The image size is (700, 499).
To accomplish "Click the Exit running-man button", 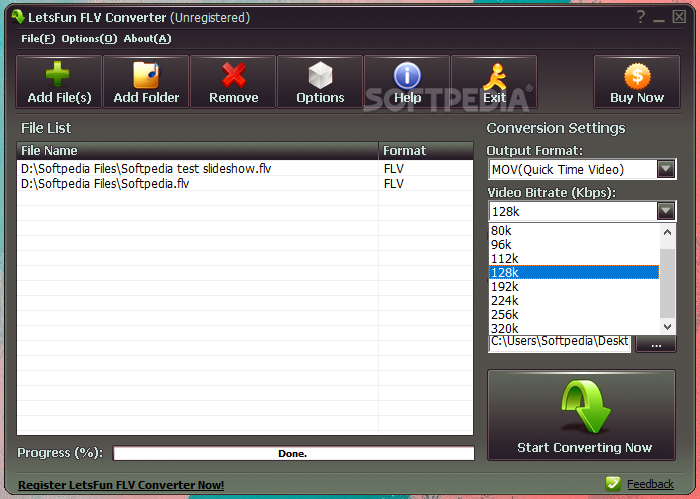I will [x=494, y=82].
